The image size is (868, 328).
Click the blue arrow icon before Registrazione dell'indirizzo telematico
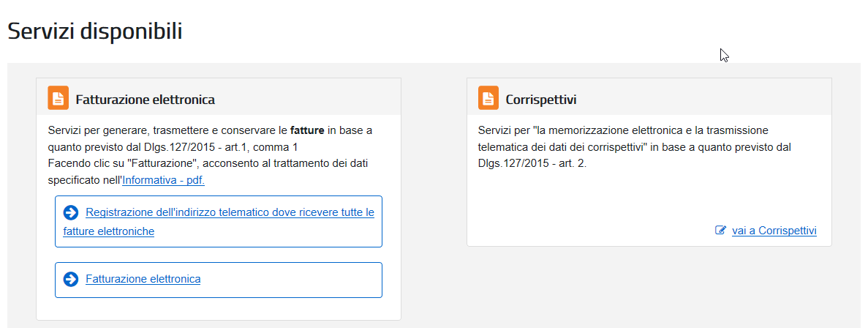(x=71, y=213)
